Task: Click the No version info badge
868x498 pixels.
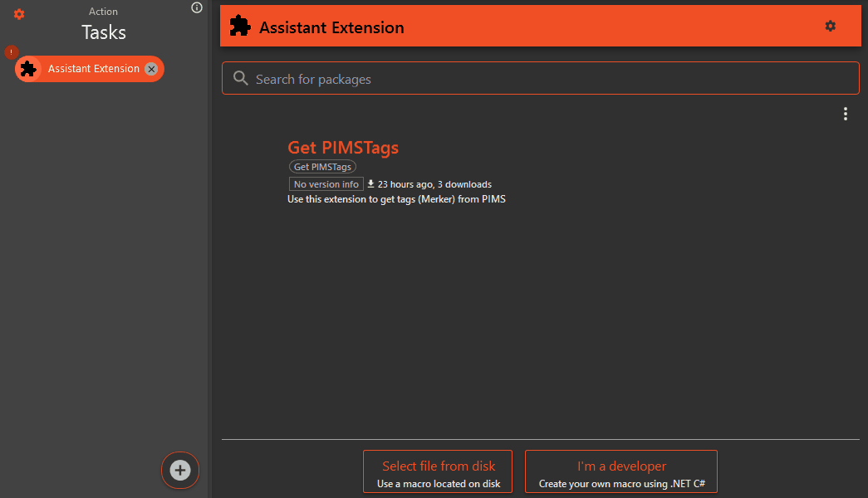Action: [326, 183]
